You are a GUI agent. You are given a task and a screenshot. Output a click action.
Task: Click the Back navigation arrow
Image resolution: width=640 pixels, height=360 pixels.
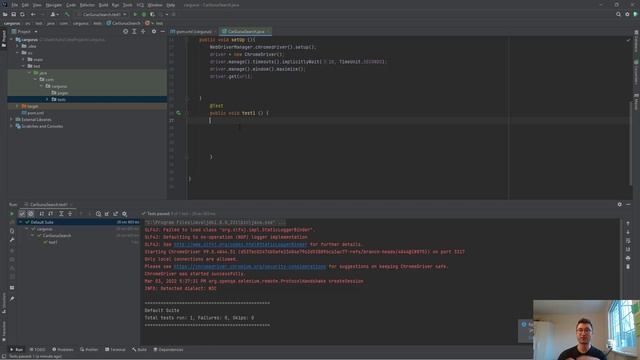point(33,14)
